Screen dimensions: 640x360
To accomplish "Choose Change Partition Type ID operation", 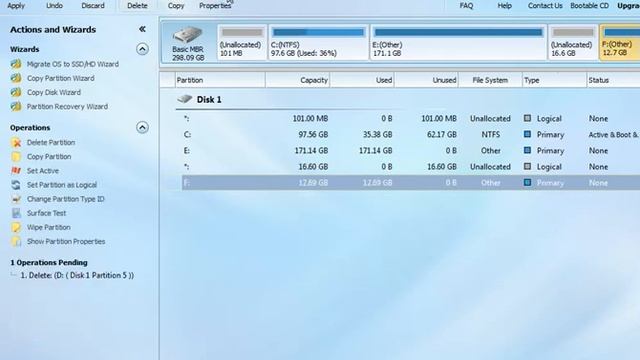I will tap(66, 199).
